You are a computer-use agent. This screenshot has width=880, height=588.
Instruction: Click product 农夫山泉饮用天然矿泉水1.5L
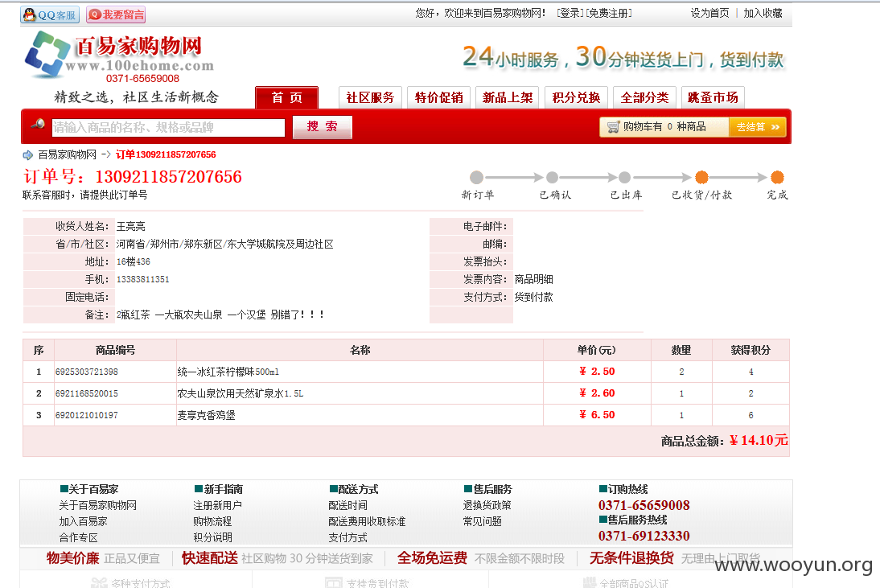pyautogui.click(x=241, y=394)
